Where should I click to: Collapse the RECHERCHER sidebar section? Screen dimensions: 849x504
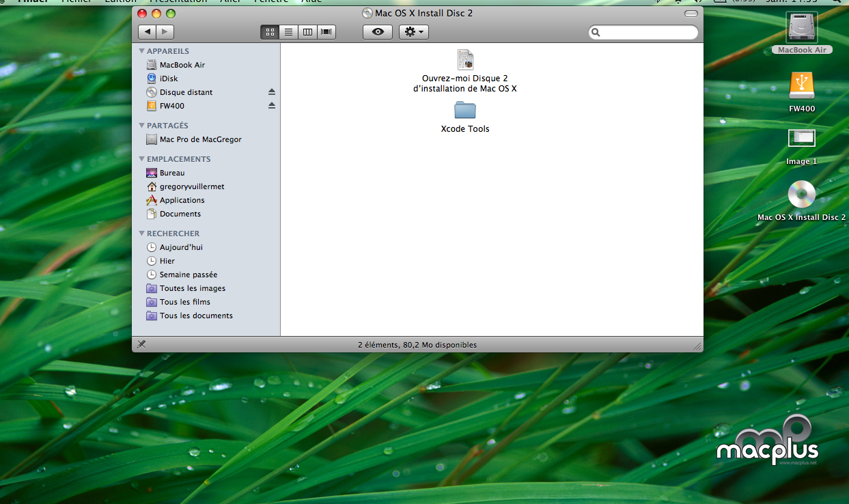[x=141, y=234]
